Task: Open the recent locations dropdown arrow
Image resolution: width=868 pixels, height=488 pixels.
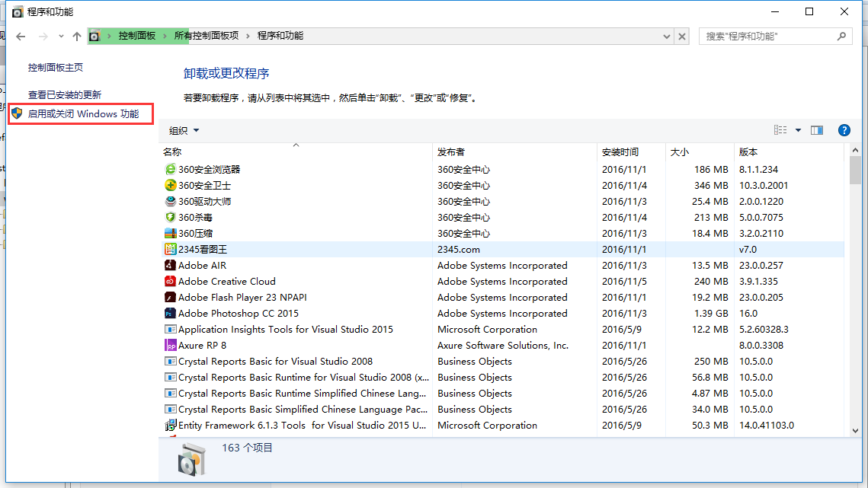Action: pos(61,37)
